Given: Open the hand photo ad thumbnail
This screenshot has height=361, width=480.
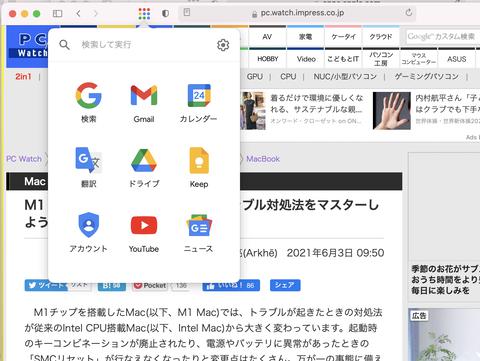Looking at the screenshot, I should (392, 111).
